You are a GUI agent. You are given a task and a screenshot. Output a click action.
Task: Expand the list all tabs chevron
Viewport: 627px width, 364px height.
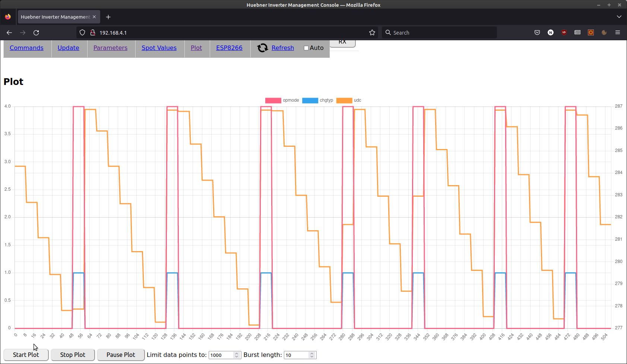[619, 17]
